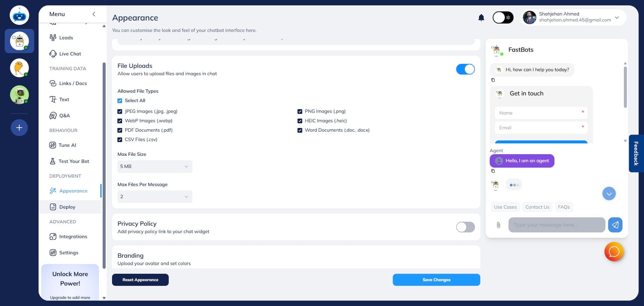Enable the Privacy Policy toggle

[466, 227]
